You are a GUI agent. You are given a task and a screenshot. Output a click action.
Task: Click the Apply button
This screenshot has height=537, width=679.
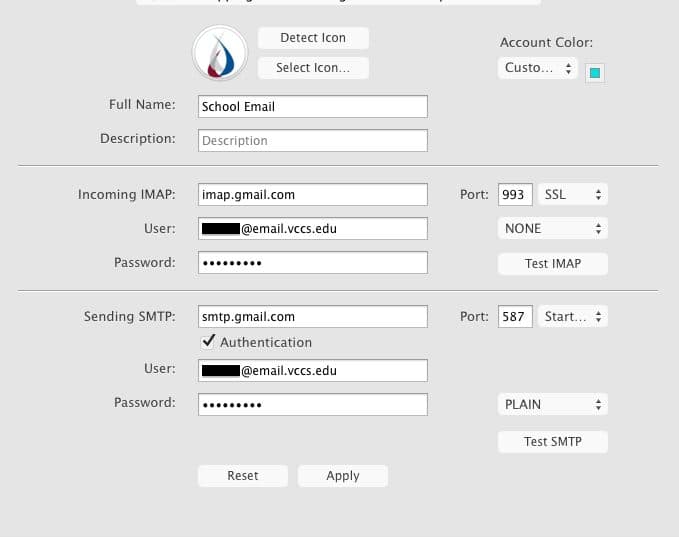click(343, 476)
